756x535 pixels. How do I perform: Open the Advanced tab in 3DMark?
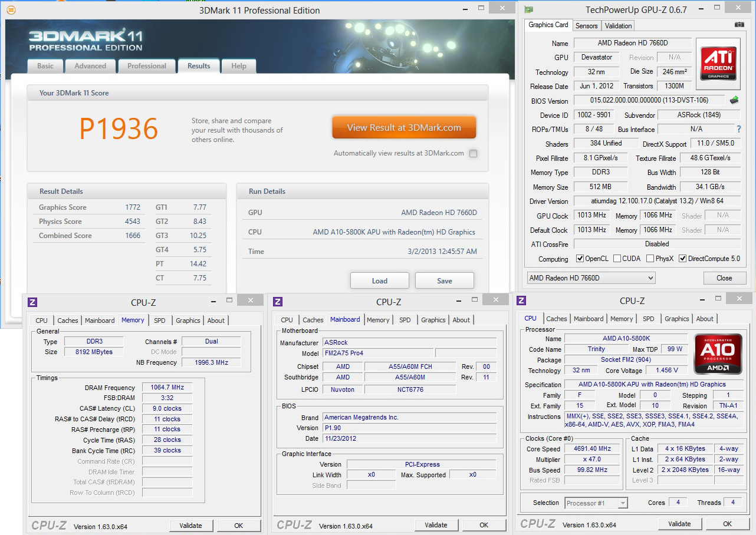90,66
